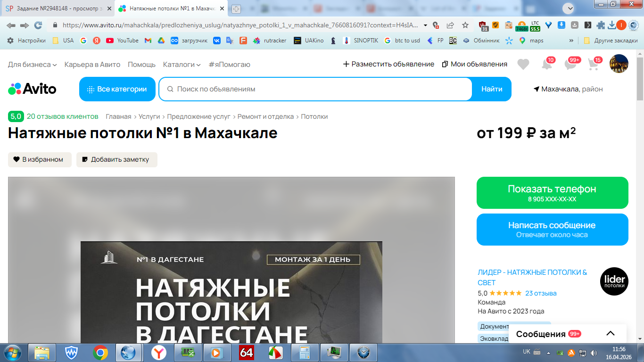
Task: Focus the Поиск по объявлениям search field
Action: (315, 89)
